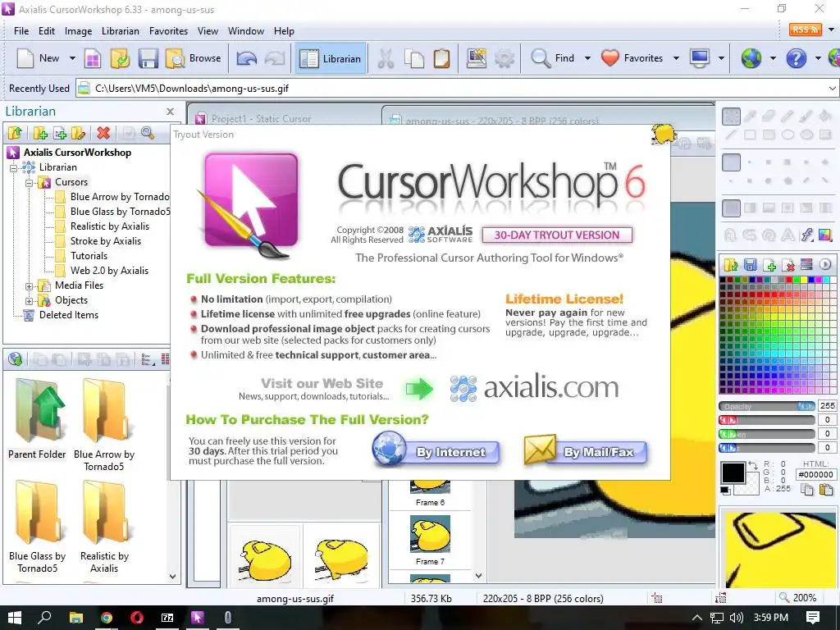Screen dimensions: 840x630
Task: Click the Librarian search magnifier icon
Action: [x=148, y=133]
